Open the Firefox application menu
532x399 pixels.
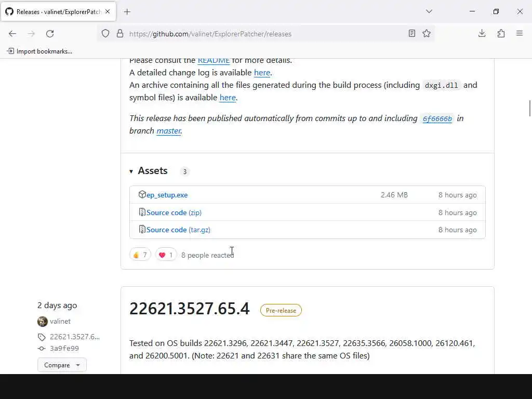point(520,33)
